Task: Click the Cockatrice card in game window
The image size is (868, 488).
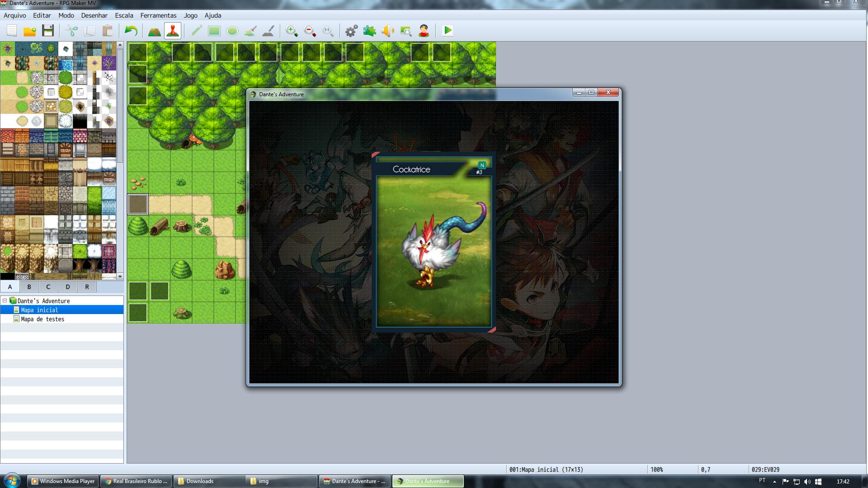Action: click(x=434, y=242)
